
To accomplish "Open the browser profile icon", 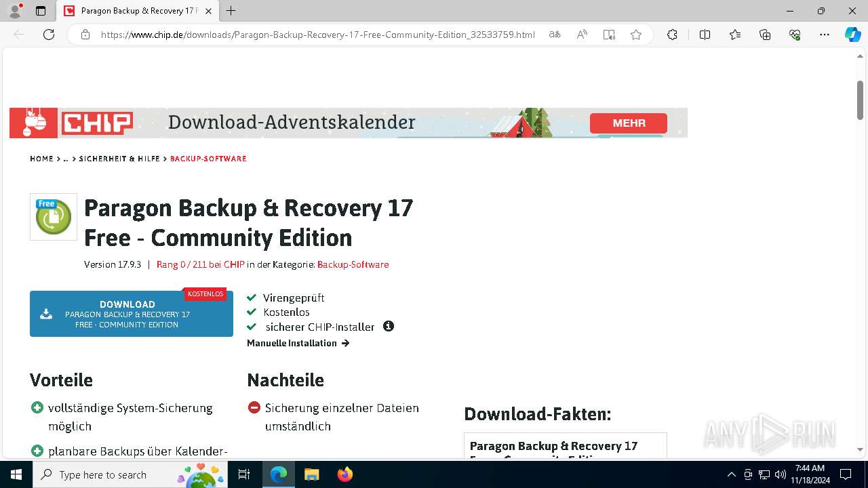I will (15, 11).
